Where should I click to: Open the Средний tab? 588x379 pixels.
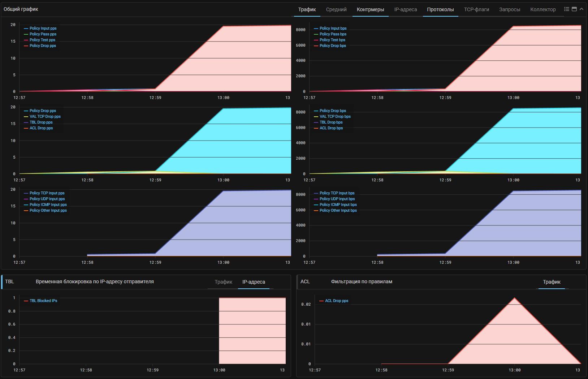click(x=336, y=9)
